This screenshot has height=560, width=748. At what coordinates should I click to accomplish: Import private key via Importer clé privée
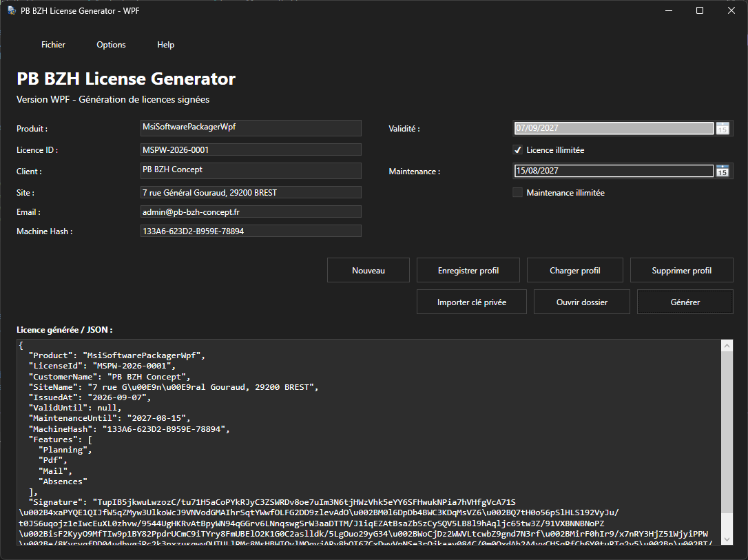471,302
